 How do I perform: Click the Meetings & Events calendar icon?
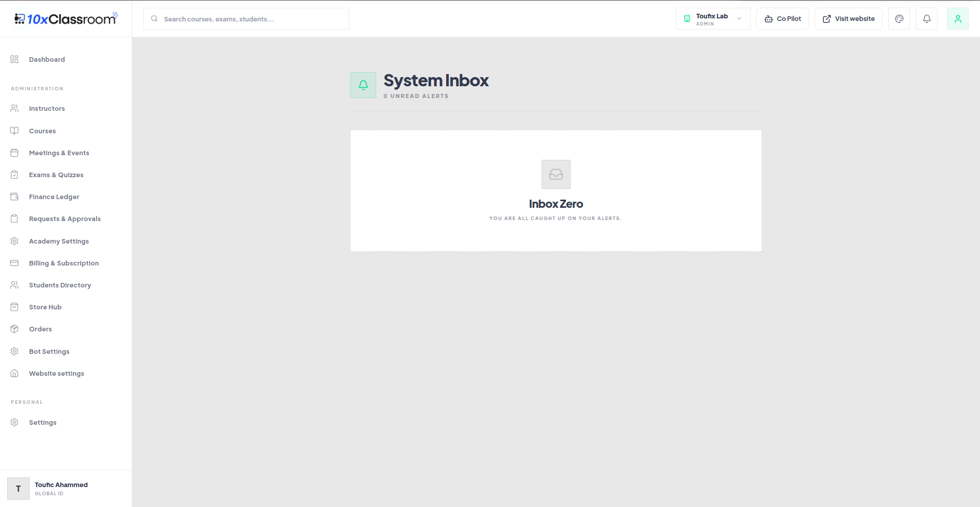pos(14,153)
